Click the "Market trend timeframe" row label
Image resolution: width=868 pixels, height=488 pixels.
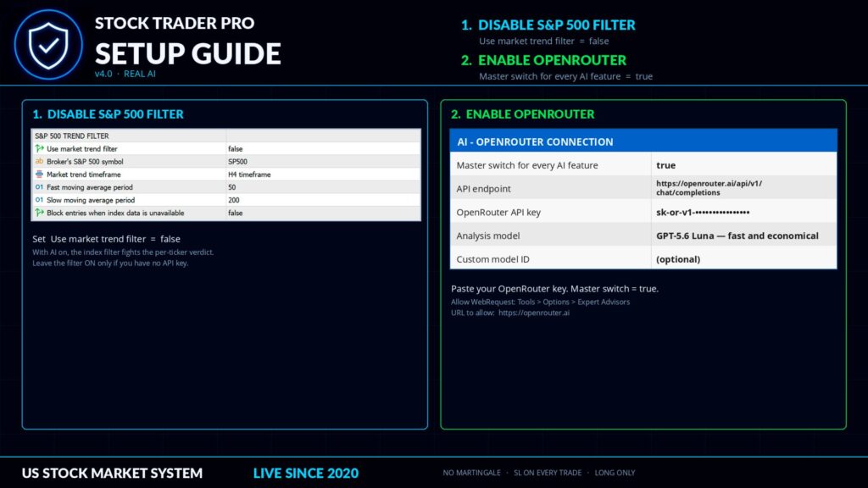[84, 175]
